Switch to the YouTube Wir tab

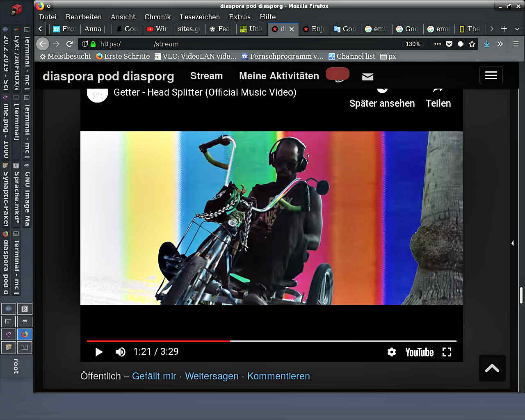click(158, 29)
